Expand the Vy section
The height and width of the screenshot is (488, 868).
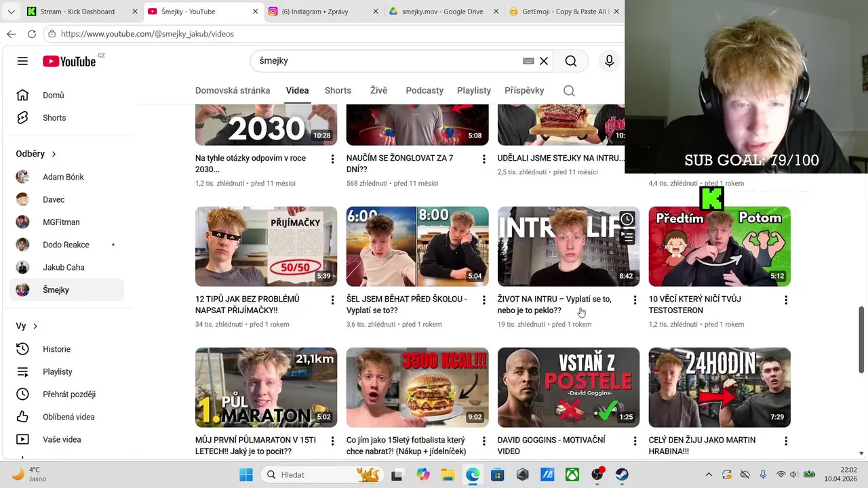[x=27, y=326]
